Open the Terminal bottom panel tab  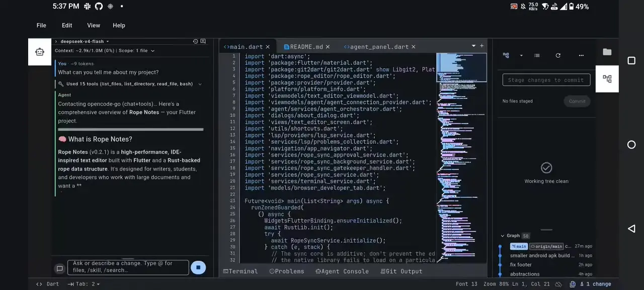pyautogui.click(x=240, y=271)
